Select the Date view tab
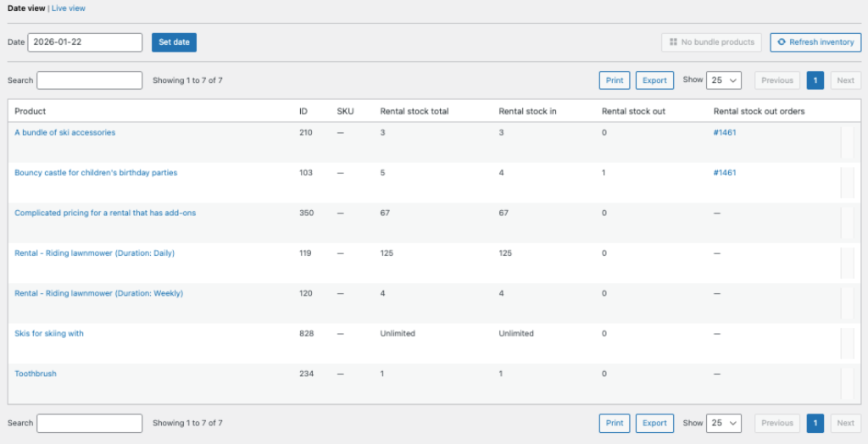Viewport: 868px width, 444px height. 26,8
